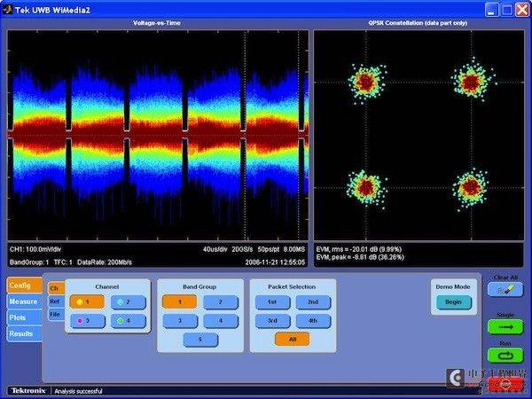Switch to the Measure tab
The image size is (532, 399).
(x=25, y=301)
